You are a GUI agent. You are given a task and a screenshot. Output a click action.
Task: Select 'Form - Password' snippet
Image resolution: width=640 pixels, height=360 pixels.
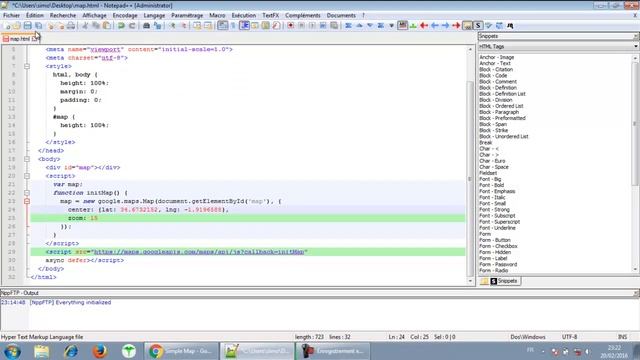tap(498, 264)
